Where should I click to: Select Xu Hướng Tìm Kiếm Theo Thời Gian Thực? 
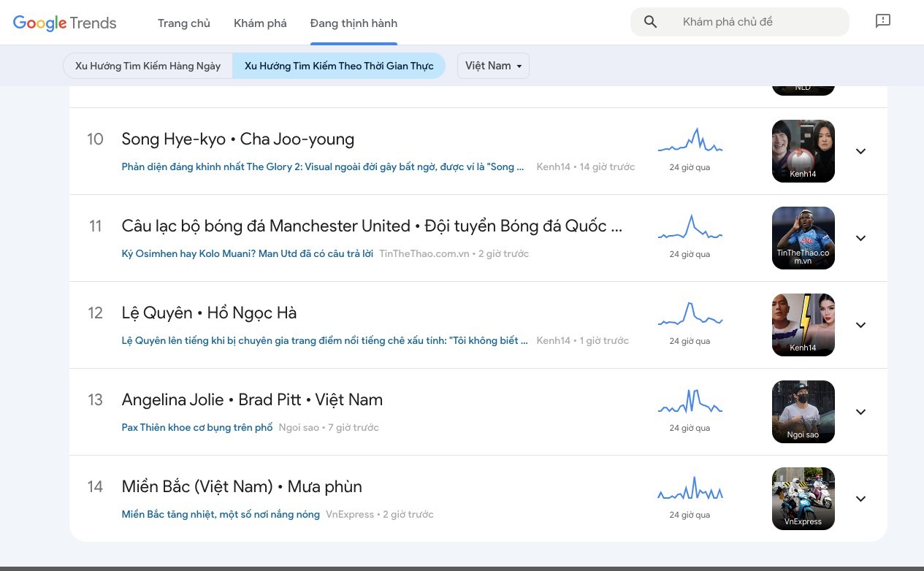tap(339, 66)
